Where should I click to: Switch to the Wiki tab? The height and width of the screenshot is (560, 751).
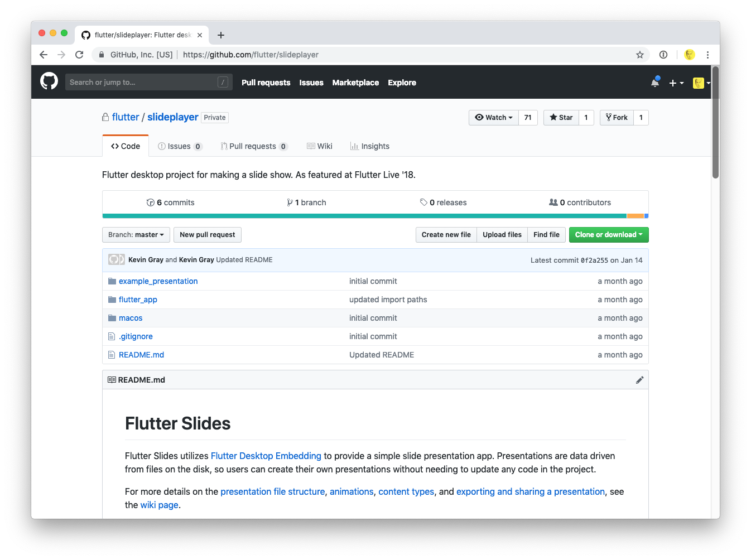click(x=320, y=146)
